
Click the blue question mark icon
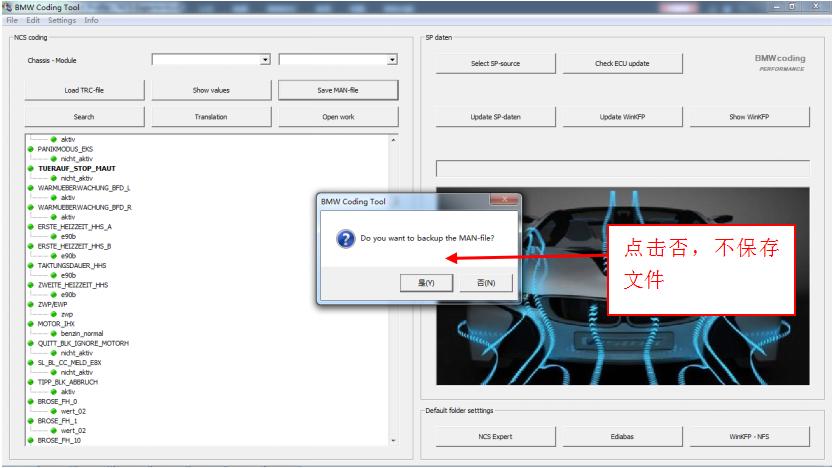pos(345,239)
